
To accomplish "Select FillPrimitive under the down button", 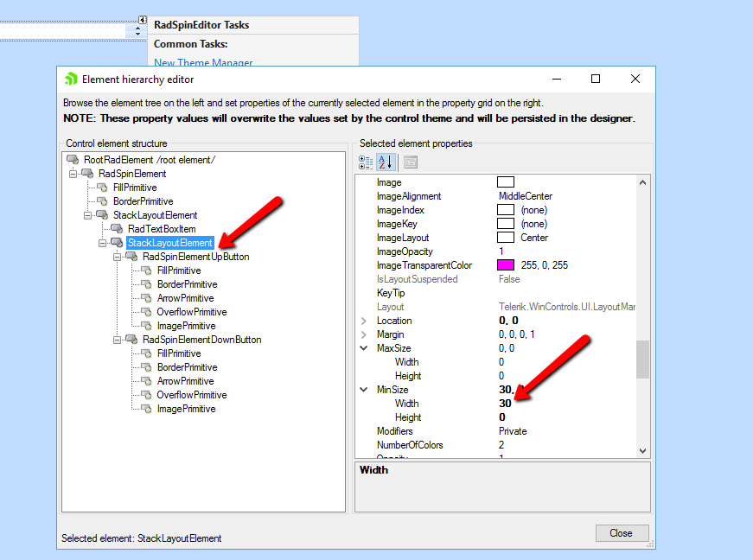I will (x=179, y=353).
